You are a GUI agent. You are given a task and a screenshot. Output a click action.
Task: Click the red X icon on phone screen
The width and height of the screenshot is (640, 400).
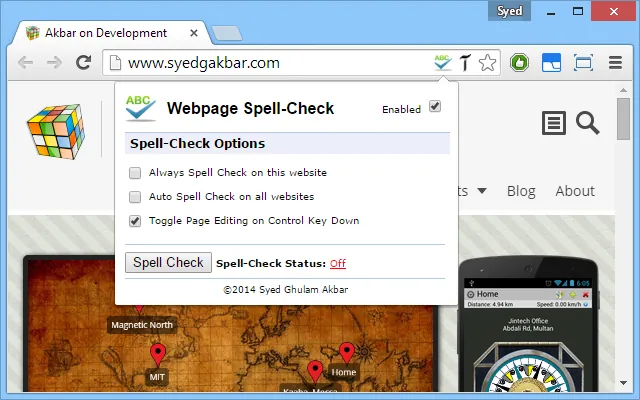[x=585, y=294]
